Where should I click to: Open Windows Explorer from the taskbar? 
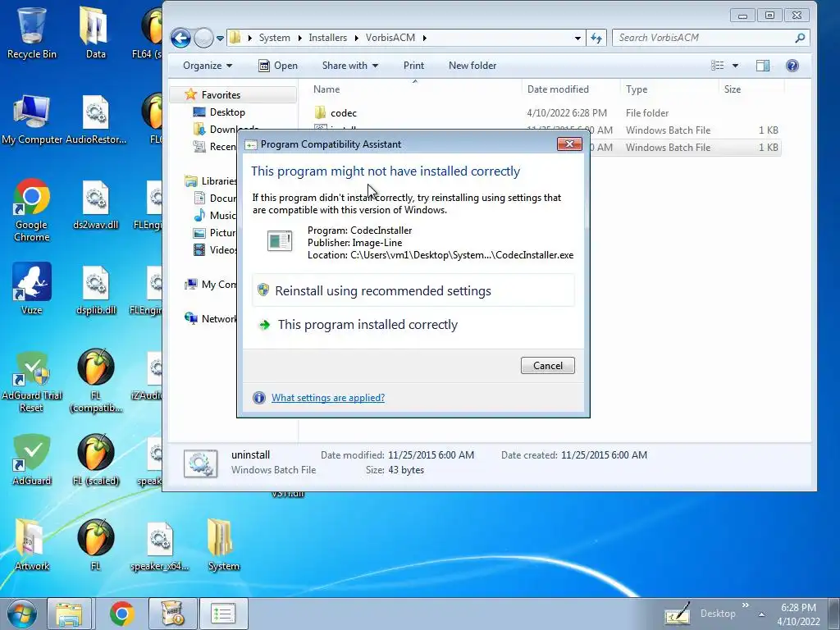(x=69, y=614)
